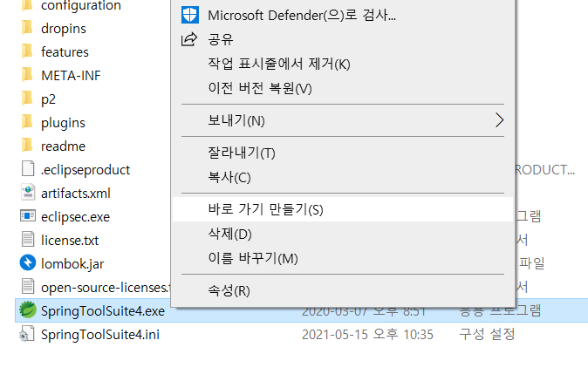Image resolution: width=588 pixels, height=381 pixels.
Task: Open the 보내기(N) menu entry
Action: coord(343,120)
